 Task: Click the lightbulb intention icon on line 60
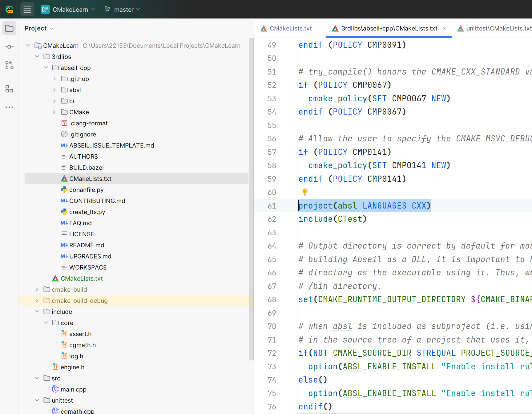click(305, 192)
